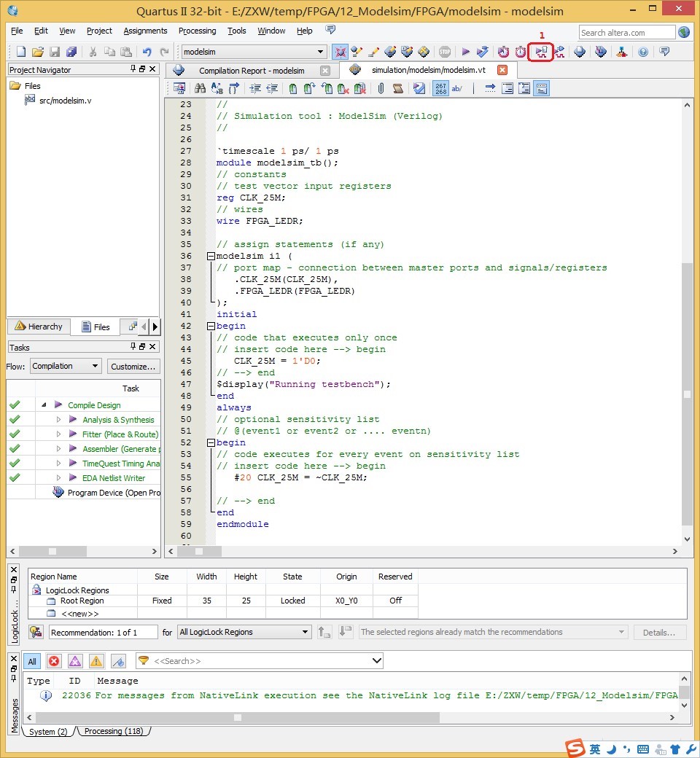Viewport: 700px width, 758px height.
Task: Click the Start Compilation play icon
Action: 465,52
